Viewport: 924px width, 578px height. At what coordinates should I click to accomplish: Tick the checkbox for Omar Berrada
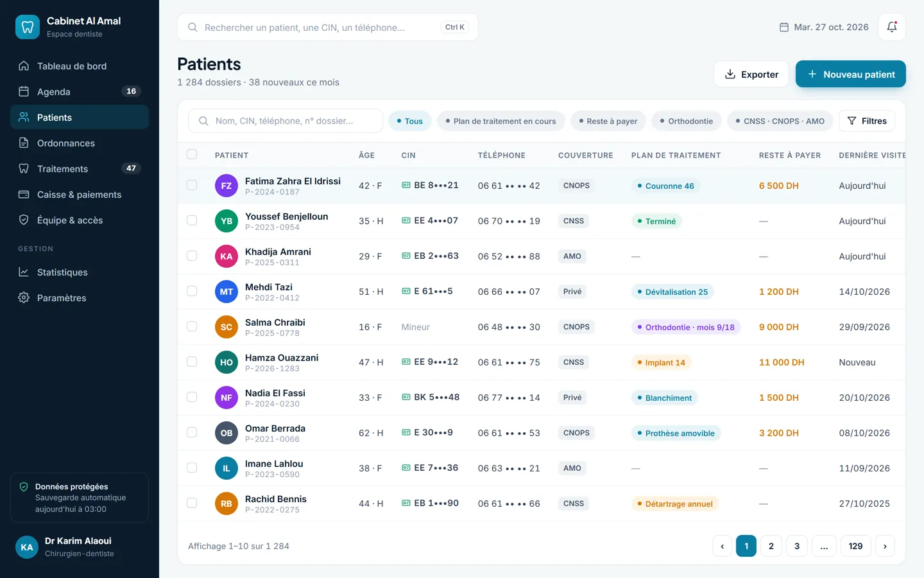[x=192, y=432]
